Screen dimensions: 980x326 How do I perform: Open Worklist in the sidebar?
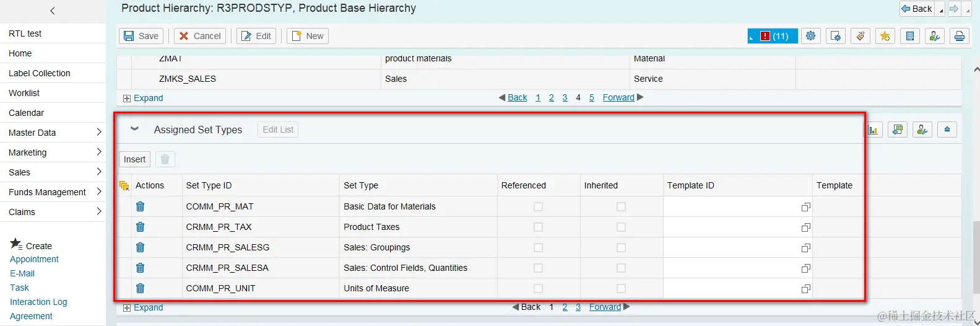(x=24, y=93)
